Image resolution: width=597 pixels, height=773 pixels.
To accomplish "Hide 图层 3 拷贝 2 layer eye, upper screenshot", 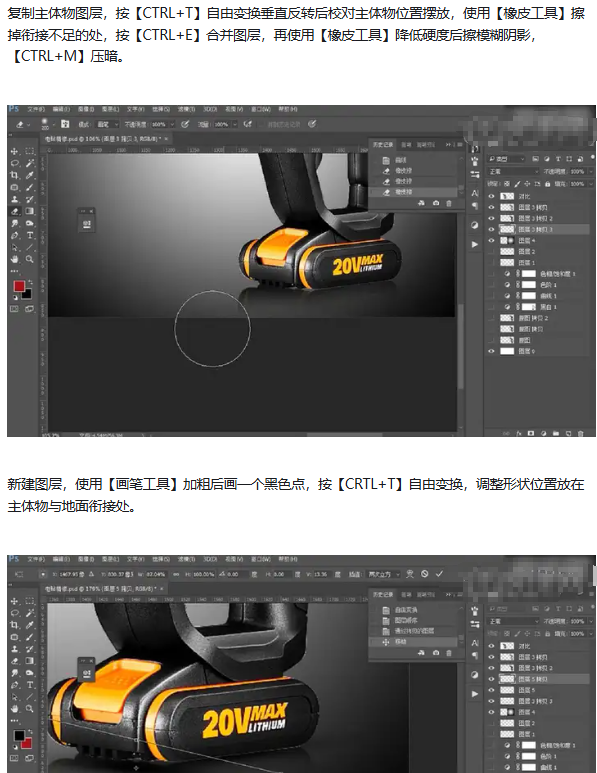I will (491, 218).
